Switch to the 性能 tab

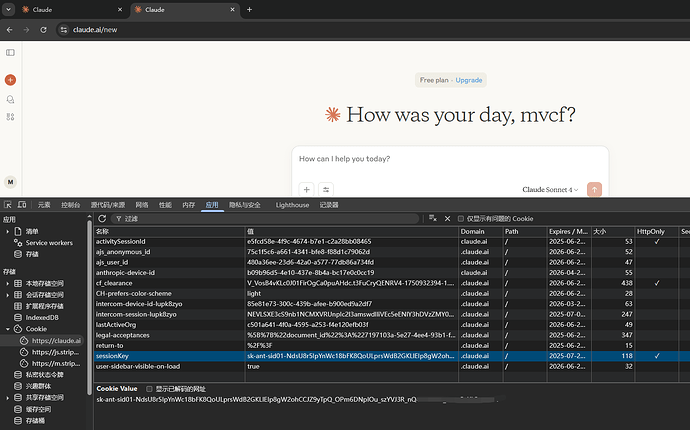pos(165,205)
